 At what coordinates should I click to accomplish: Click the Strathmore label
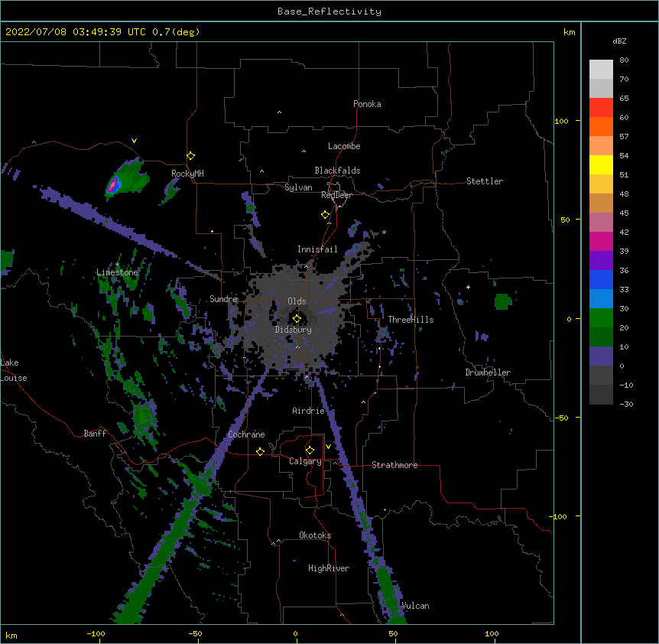point(394,465)
